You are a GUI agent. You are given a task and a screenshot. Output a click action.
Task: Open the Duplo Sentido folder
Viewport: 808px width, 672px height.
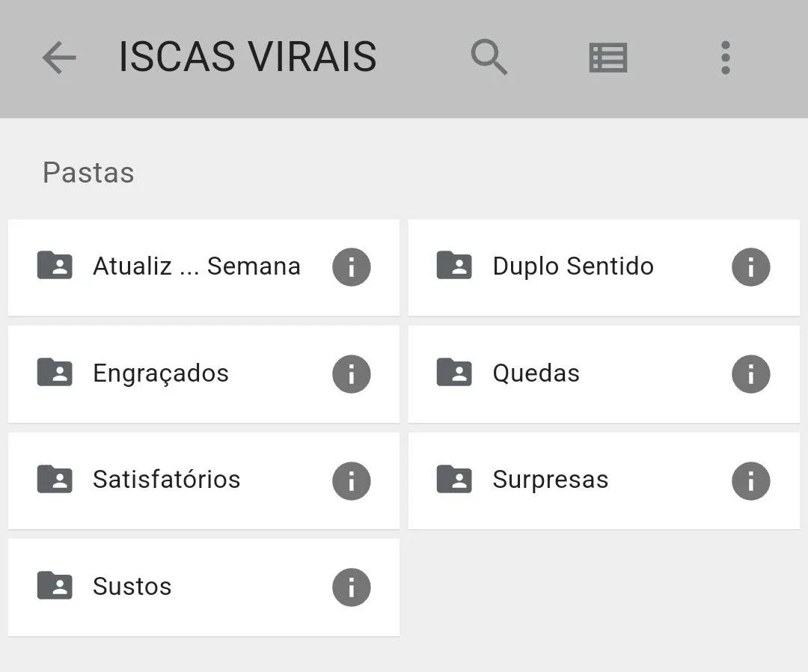604,267
